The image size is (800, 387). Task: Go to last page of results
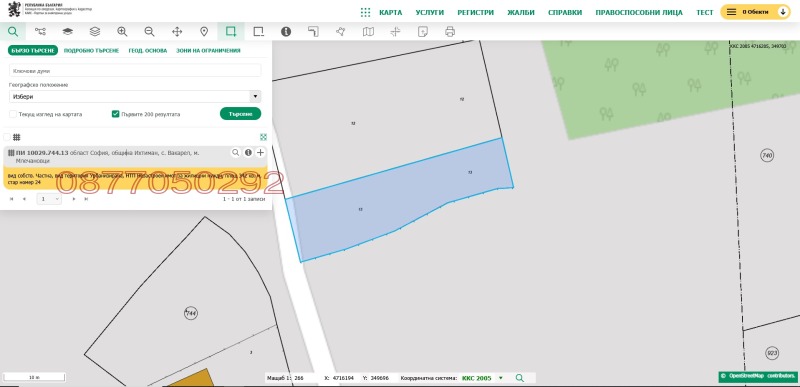click(86, 199)
